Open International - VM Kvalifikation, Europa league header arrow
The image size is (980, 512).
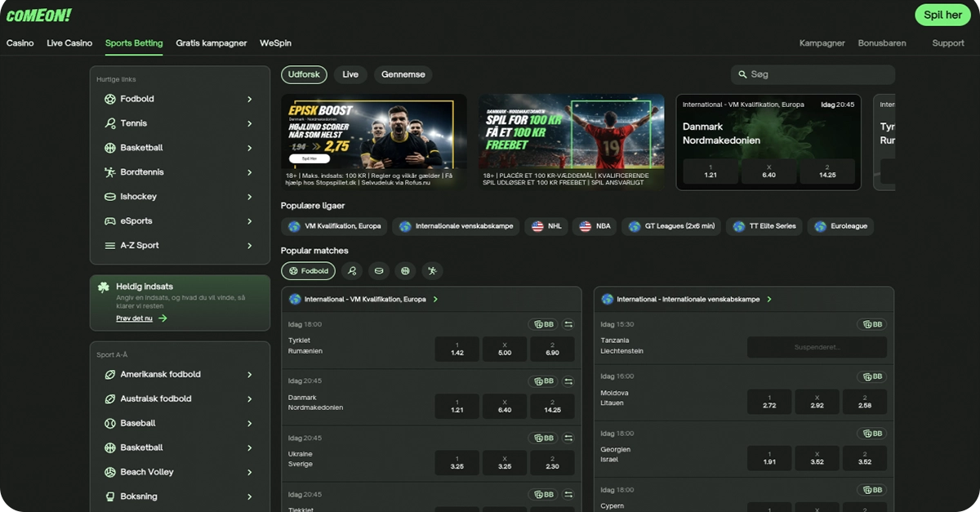(x=435, y=299)
